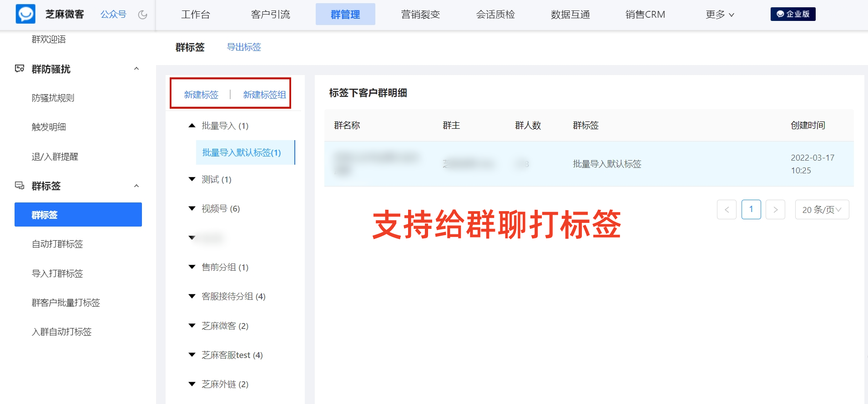
Task: Click the 2022-03-17 10:25 creation time cell
Action: click(x=812, y=164)
